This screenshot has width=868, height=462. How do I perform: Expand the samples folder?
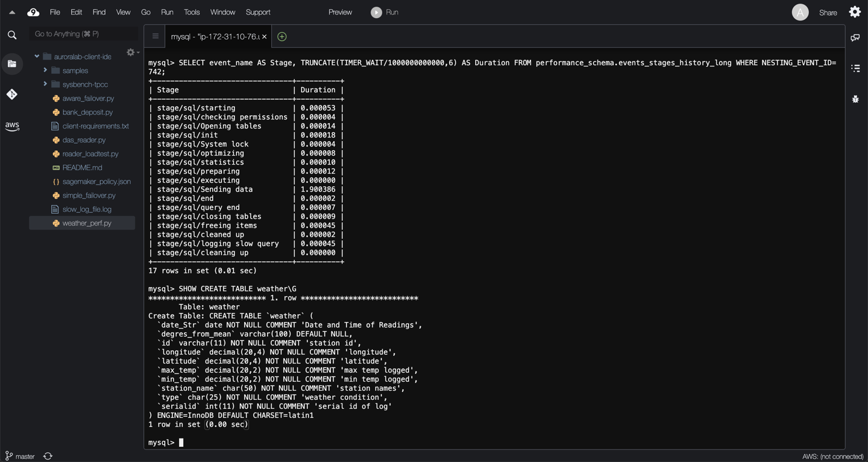[45, 71]
